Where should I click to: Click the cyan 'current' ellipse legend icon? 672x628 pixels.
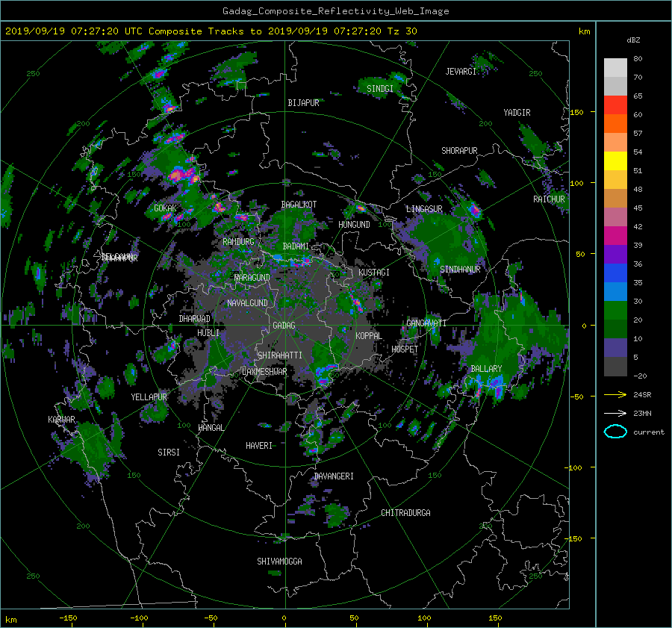[615, 432]
